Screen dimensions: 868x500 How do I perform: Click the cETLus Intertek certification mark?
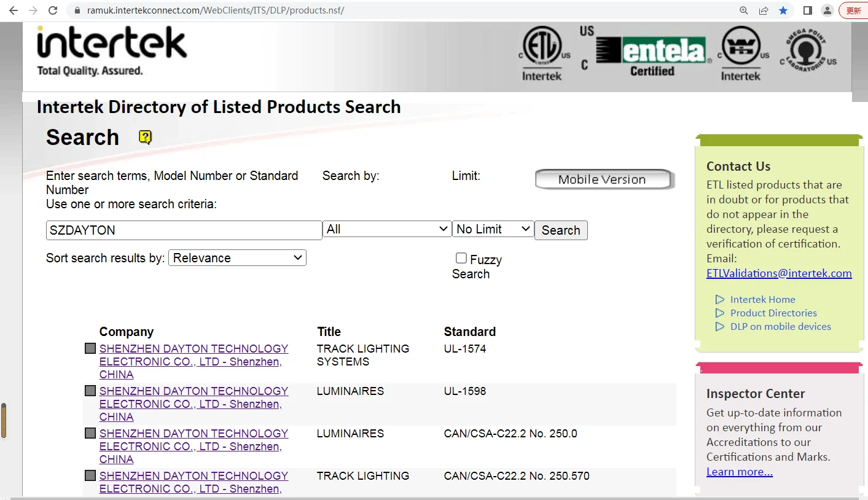click(x=542, y=50)
